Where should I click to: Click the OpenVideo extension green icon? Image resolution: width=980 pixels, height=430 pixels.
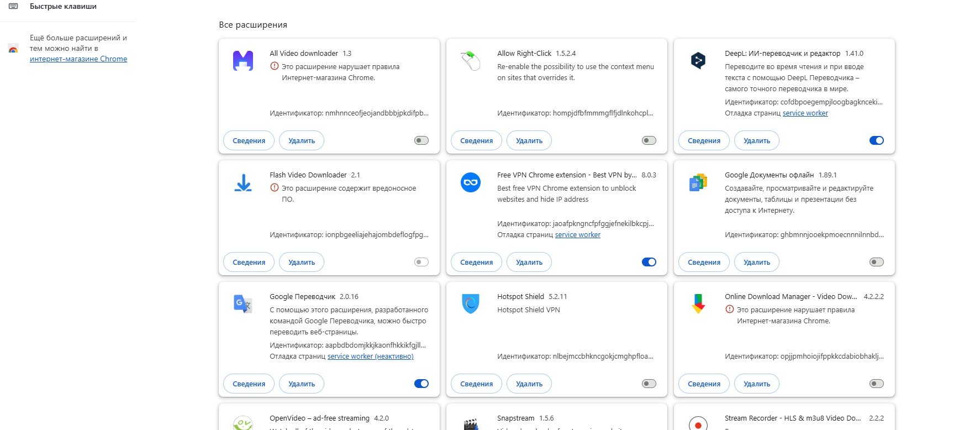(243, 423)
